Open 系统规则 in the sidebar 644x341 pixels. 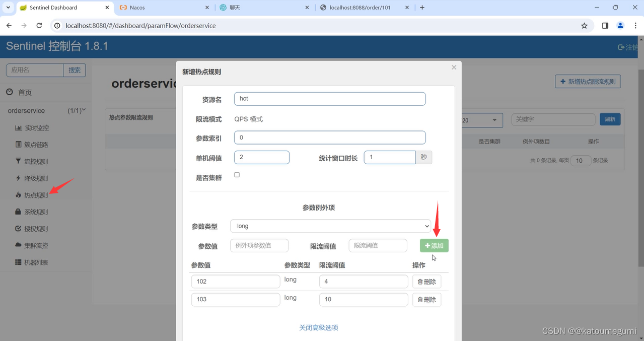coord(37,212)
